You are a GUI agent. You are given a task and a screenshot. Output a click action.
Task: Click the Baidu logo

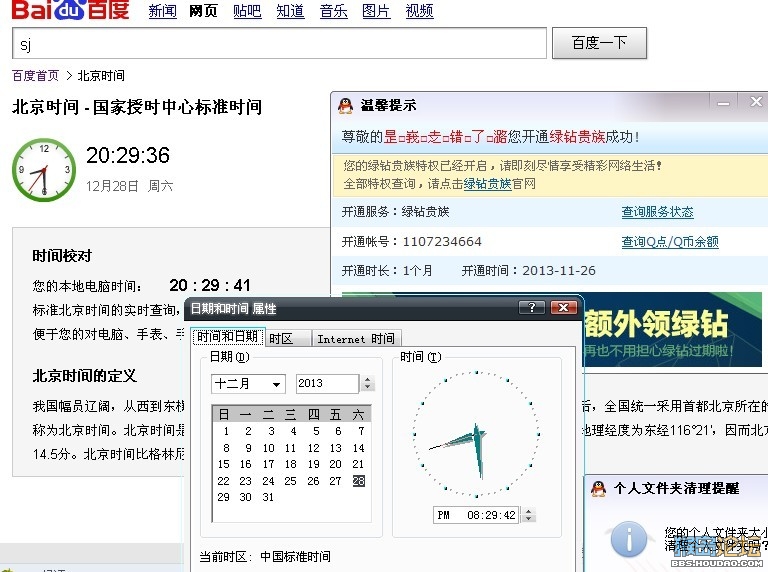click(70, 10)
